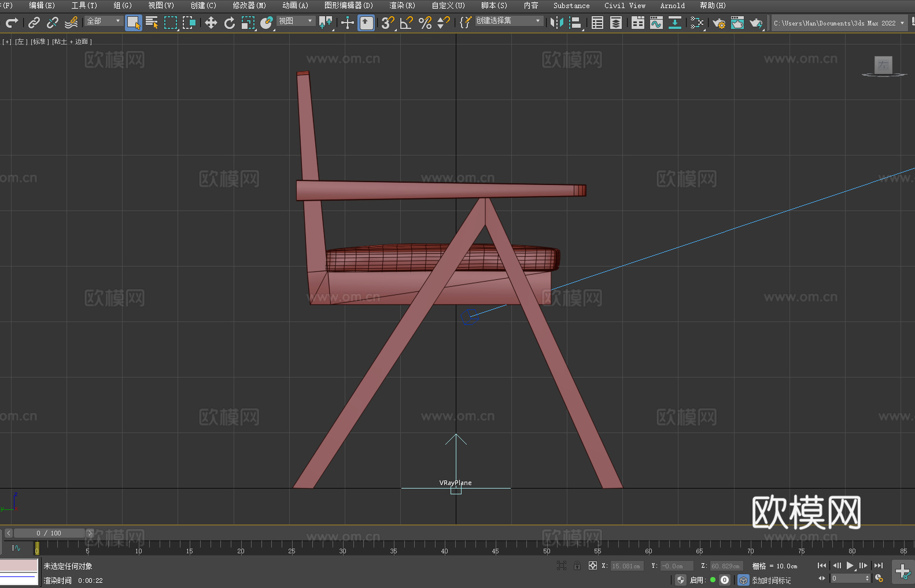Open the Arnold menu
The image size is (915, 588).
tap(672, 5)
